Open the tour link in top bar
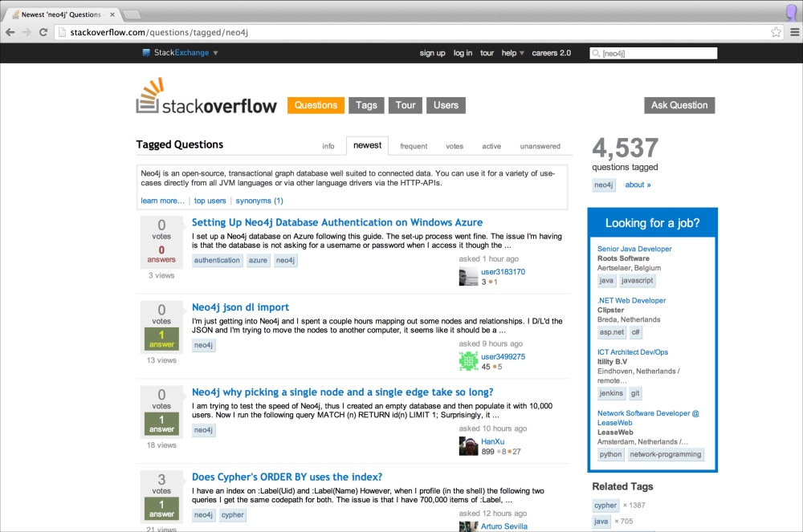Viewport: 803px width, 532px height. [x=487, y=53]
